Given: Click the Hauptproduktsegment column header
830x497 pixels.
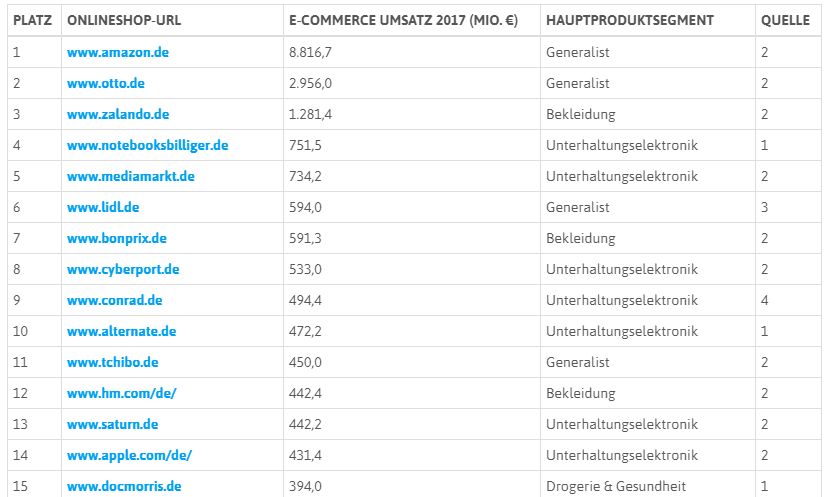Looking at the screenshot, I should [x=630, y=20].
